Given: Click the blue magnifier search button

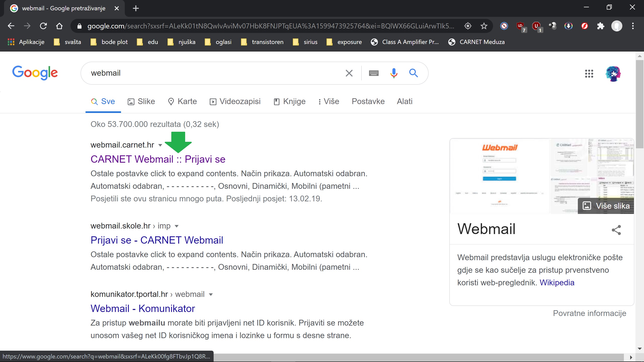Looking at the screenshot, I should click(413, 73).
